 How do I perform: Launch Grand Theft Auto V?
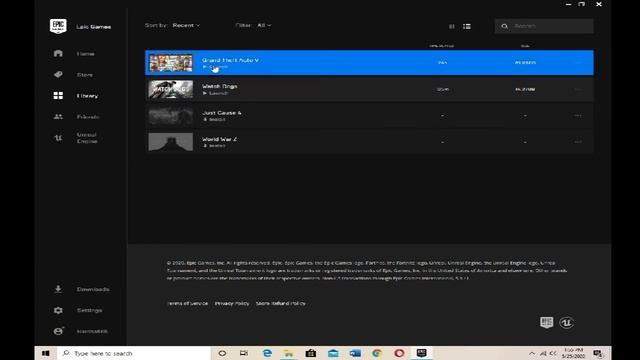pos(215,67)
